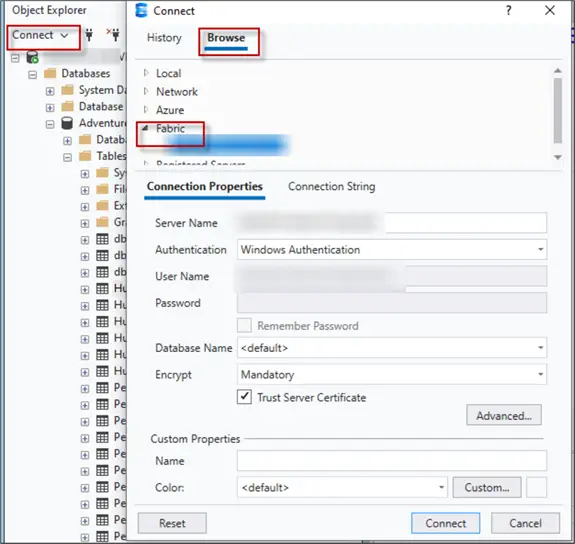Click the browse list scroll-down arrow
The image size is (575, 544).
tap(557, 157)
